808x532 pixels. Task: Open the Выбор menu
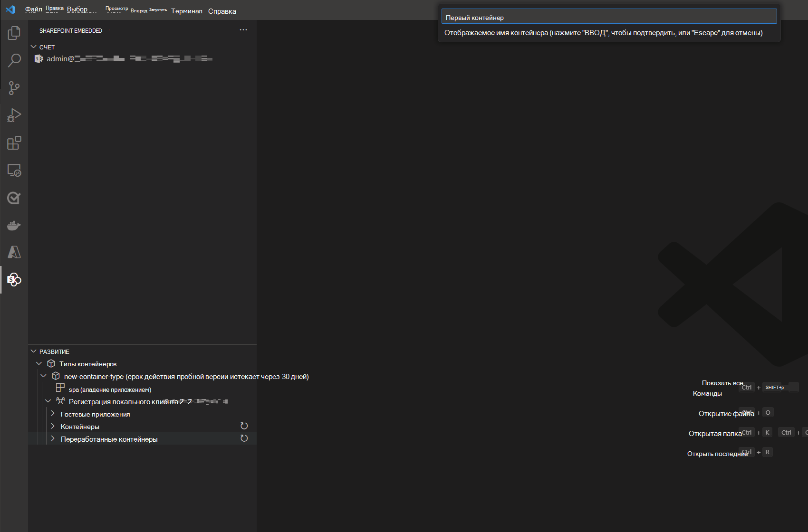(x=77, y=9)
